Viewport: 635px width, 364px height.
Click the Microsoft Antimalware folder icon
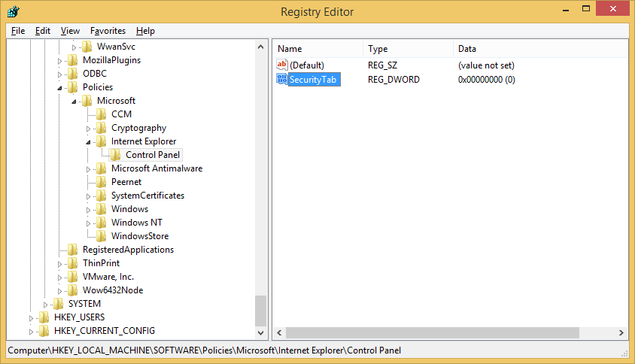(102, 168)
